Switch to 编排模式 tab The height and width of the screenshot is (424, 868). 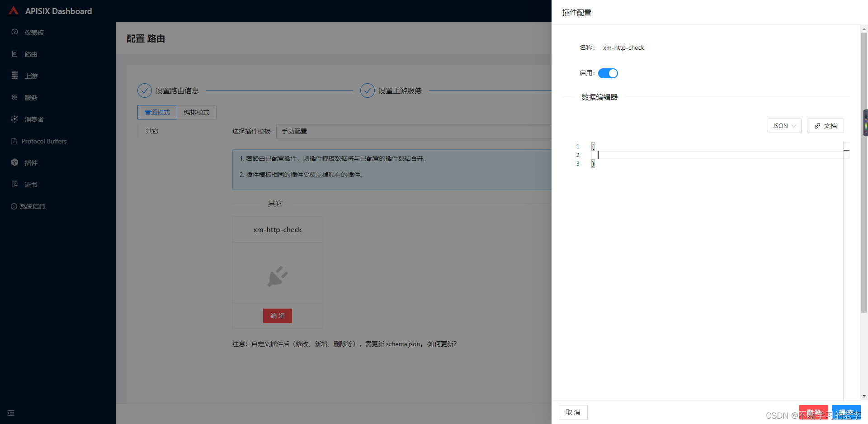pos(197,112)
